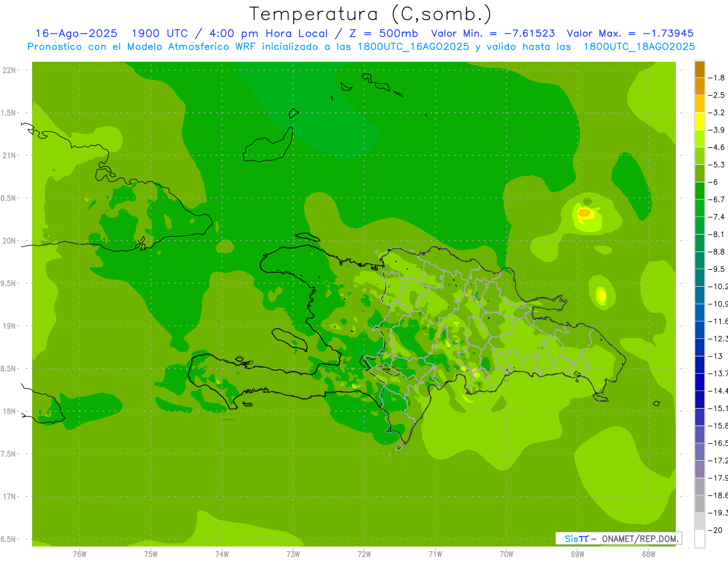The width and height of the screenshot is (728, 562).
Task: Click the "-20" color scale label
Action: 715,530
